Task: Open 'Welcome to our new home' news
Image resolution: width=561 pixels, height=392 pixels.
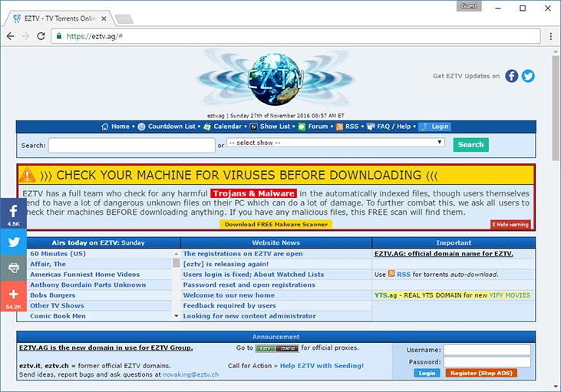Action: click(229, 295)
